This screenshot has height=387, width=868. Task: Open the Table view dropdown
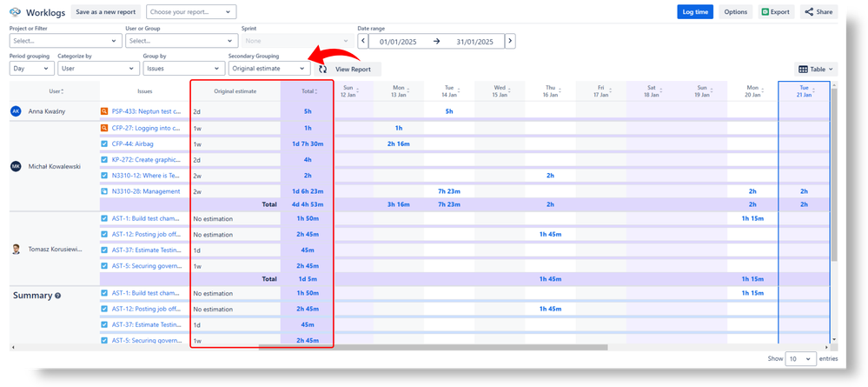tap(816, 70)
